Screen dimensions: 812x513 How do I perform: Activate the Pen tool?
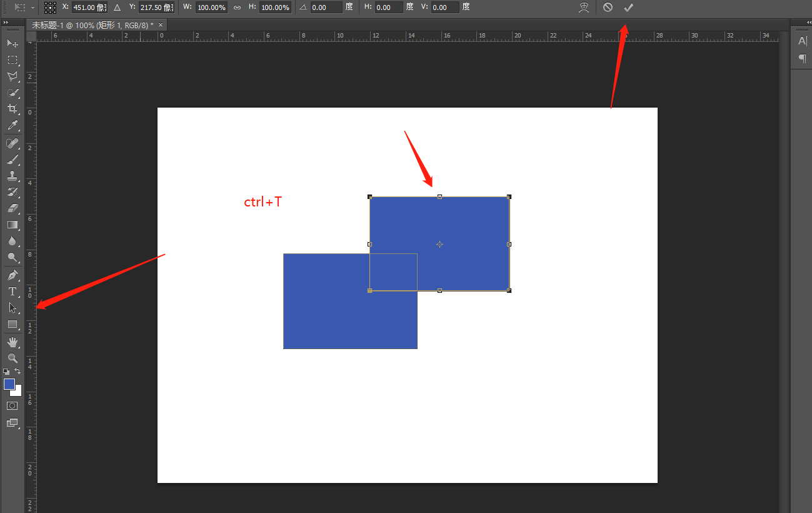pos(12,275)
